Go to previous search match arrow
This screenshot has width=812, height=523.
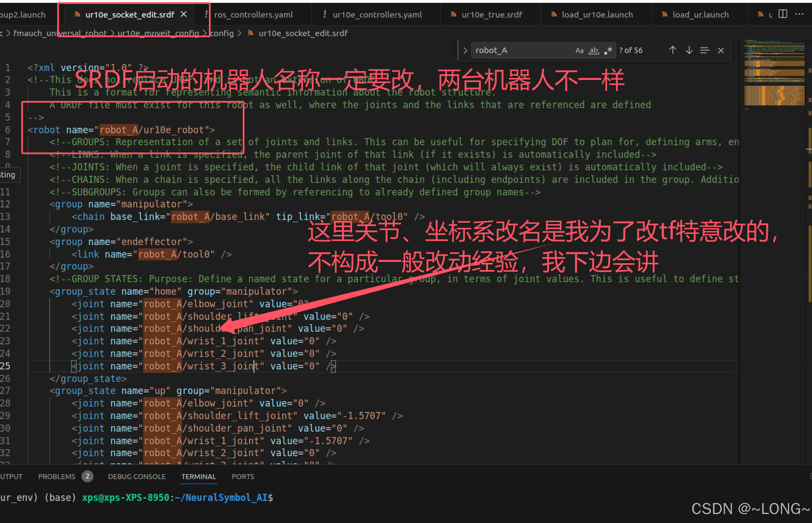click(672, 51)
